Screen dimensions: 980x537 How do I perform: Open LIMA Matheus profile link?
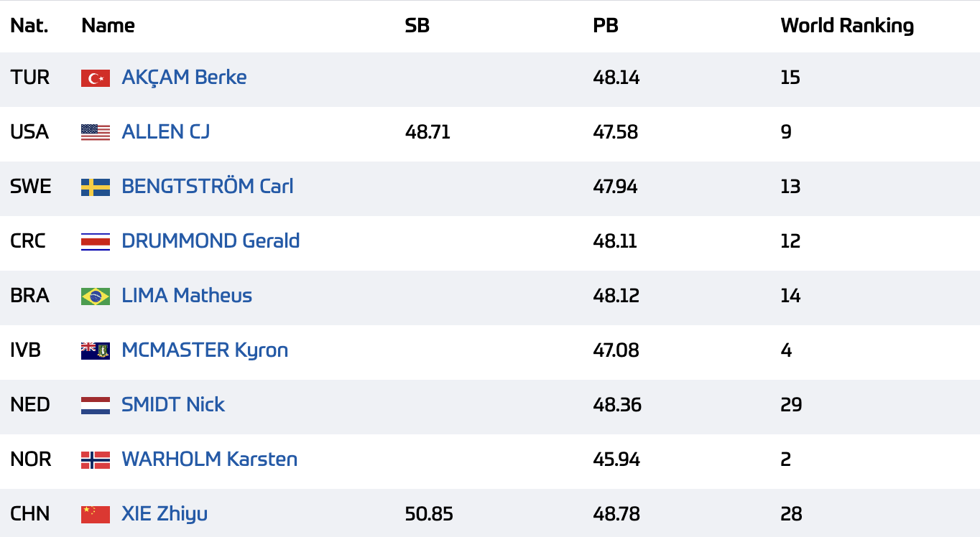[x=187, y=296]
